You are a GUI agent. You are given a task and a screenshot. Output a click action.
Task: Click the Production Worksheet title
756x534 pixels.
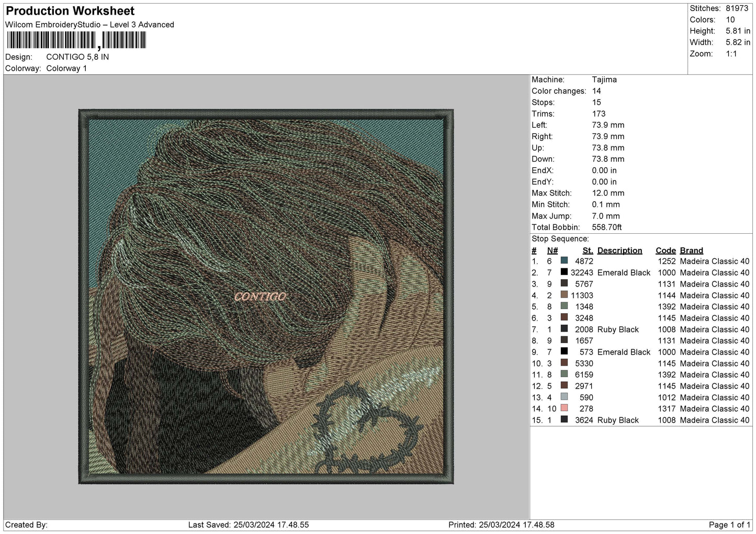pos(70,11)
